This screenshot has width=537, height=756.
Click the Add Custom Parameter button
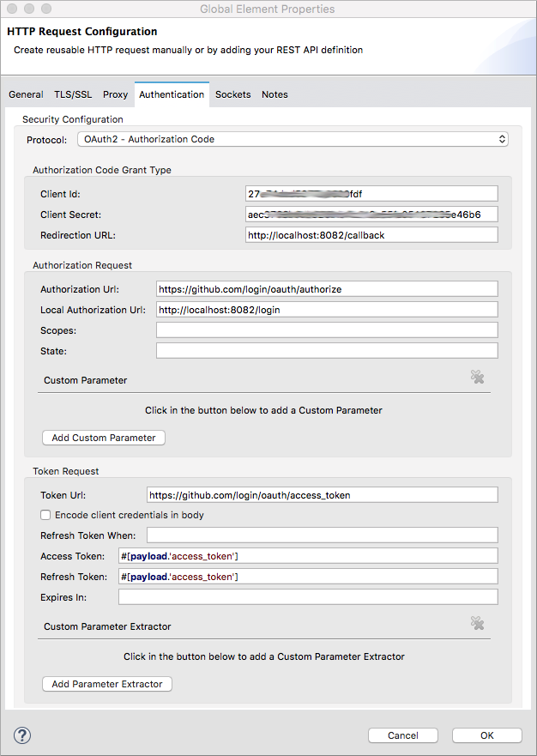coord(103,438)
